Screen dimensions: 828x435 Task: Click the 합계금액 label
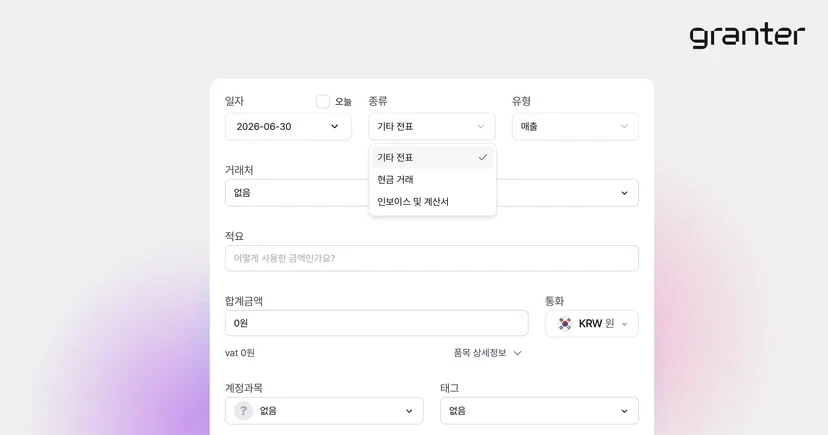(x=244, y=301)
